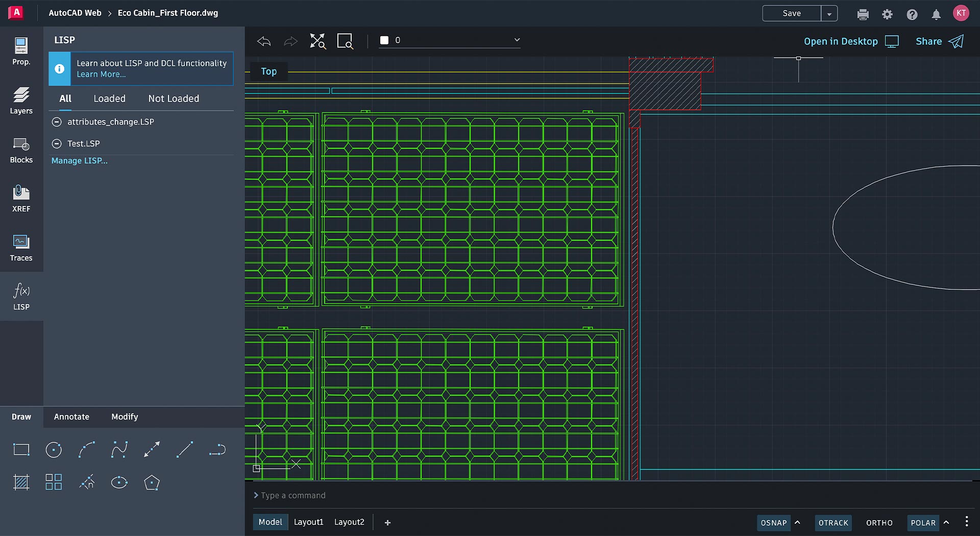The width and height of the screenshot is (980, 536).
Task: Toggle OSNAP mode
Action: (773, 523)
